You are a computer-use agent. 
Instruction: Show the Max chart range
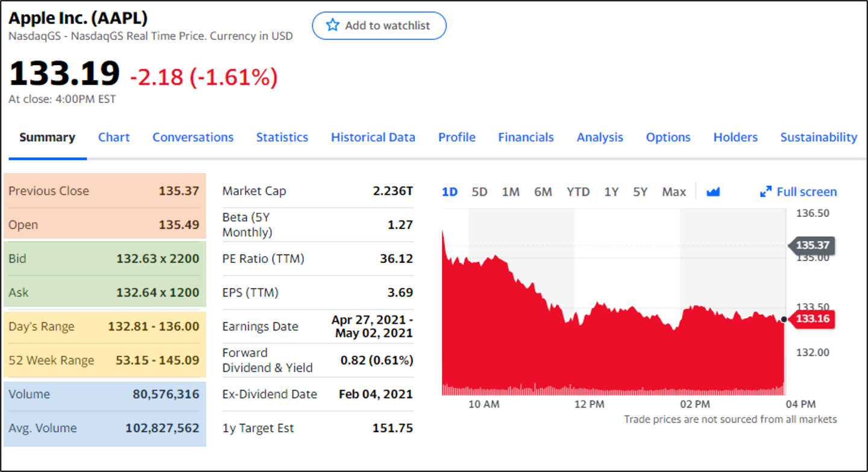click(674, 192)
